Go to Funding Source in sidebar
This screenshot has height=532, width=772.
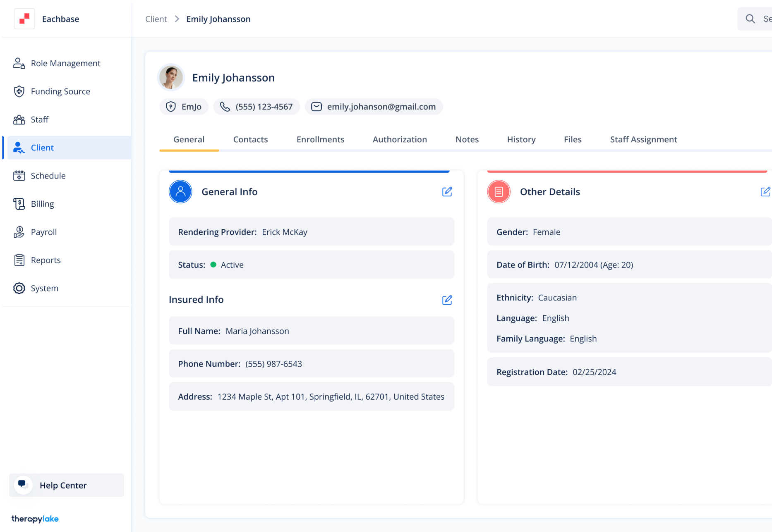point(60,91)
